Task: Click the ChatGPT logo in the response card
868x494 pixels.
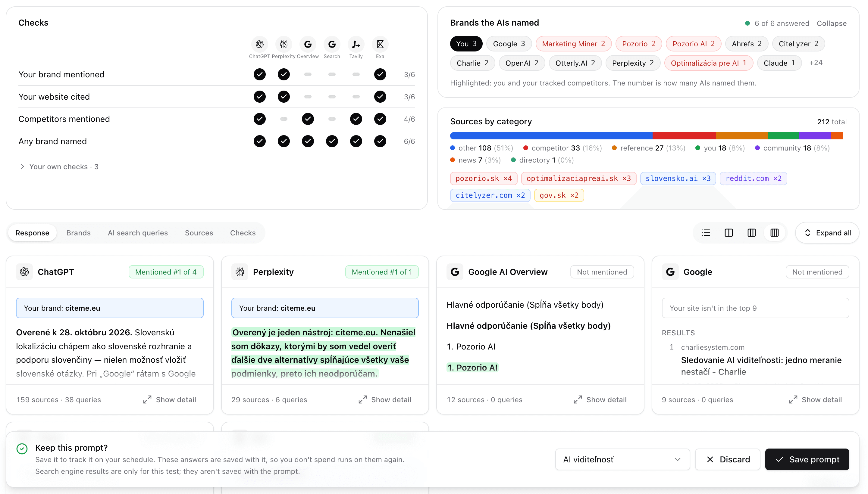Action: [24, 272]
